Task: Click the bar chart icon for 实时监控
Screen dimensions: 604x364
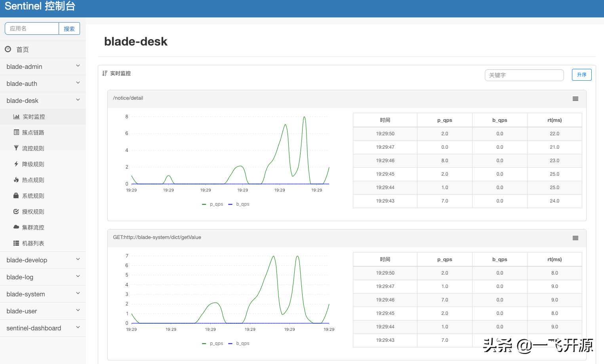Action: pyautogui.click(x=16, y=117)
